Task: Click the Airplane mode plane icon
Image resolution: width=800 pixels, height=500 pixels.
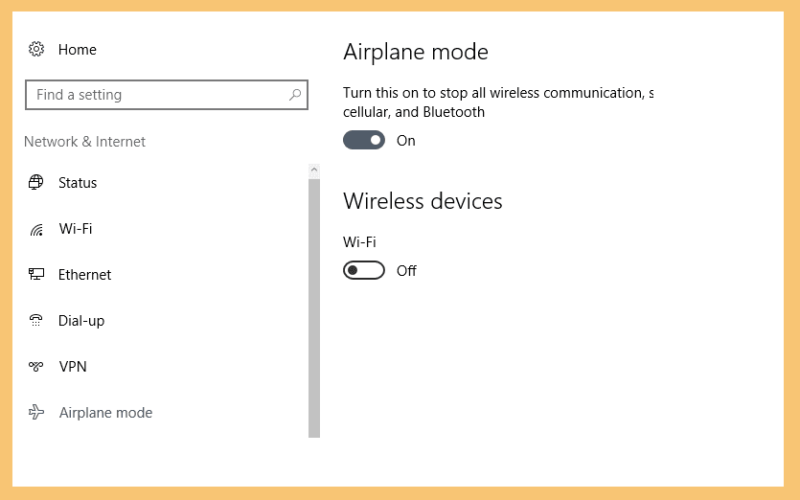Action: (36, 412)
